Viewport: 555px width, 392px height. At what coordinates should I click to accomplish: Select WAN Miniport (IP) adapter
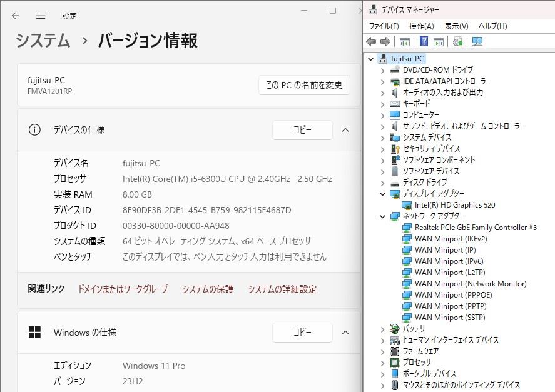tap(446, 250)
